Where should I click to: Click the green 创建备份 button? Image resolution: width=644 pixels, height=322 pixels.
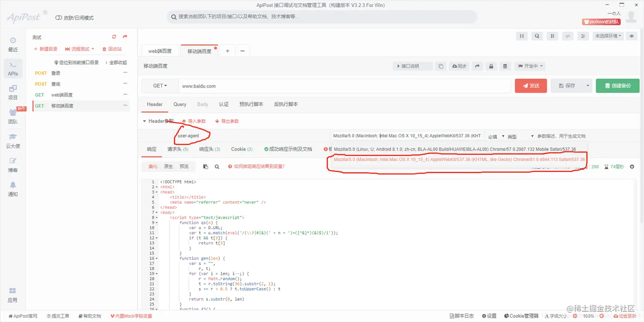tap(618, 86)
